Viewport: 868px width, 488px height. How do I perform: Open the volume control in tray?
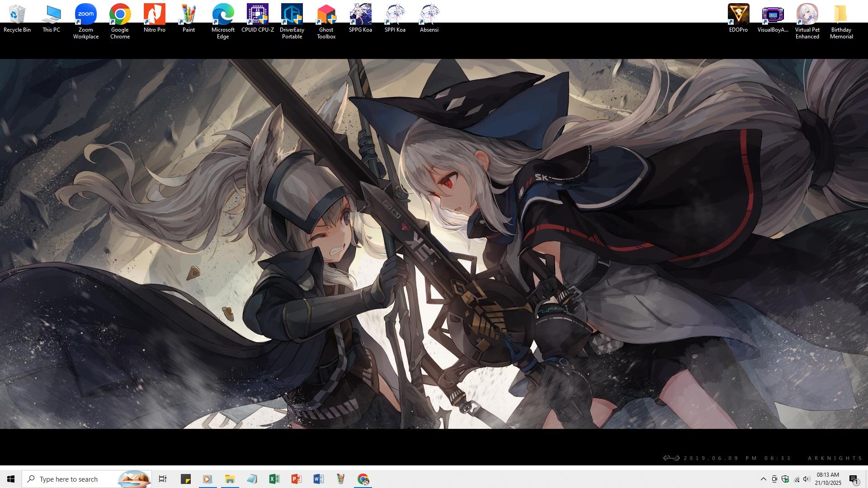tap(807, 479)
